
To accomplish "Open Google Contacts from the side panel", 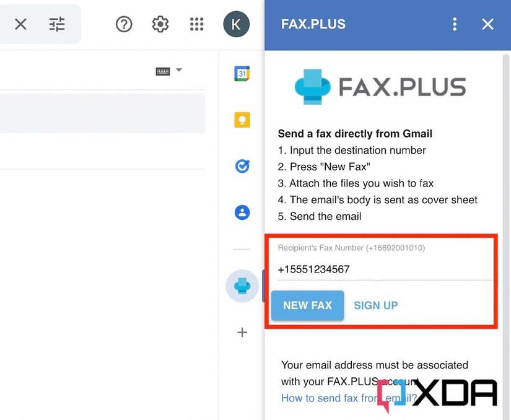I will pyautogui.click(x=242, y=212).
